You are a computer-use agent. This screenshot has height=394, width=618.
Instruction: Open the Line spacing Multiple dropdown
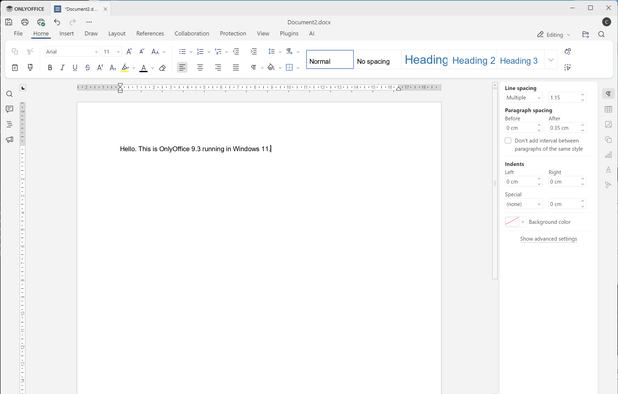click(524, 97)
